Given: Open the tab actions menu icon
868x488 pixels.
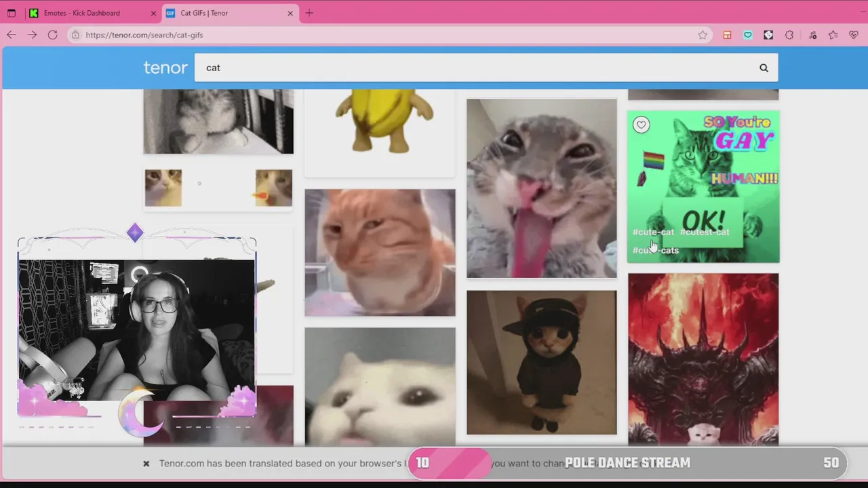Looking at the screenshot, I should (x=12, y=13).
